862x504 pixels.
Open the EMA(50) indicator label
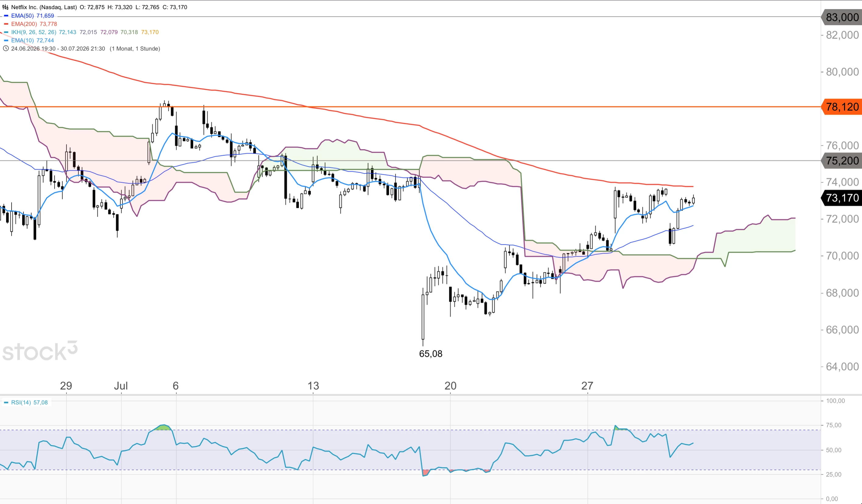[23, 16]
